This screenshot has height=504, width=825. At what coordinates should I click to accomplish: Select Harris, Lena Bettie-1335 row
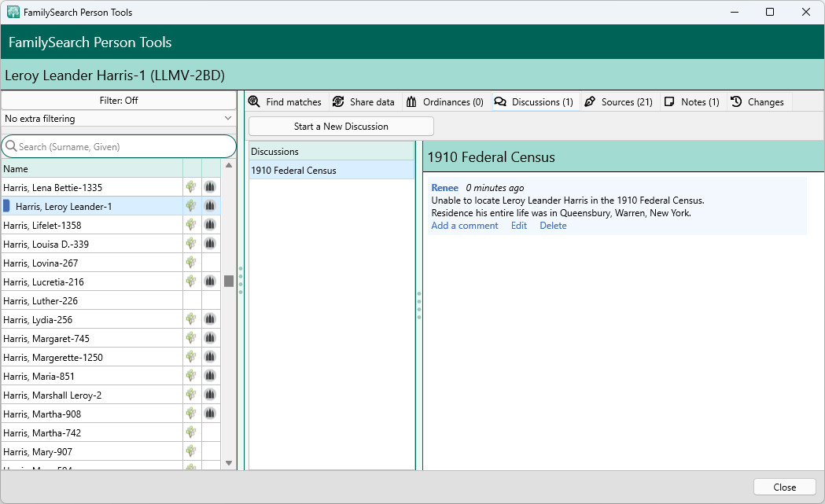coord(92,188)
